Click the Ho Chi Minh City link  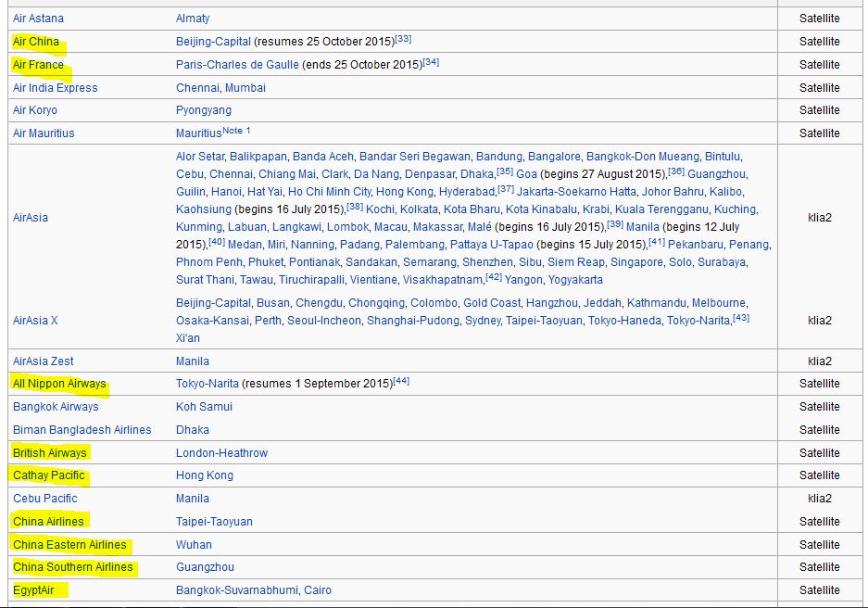[330, 192]
